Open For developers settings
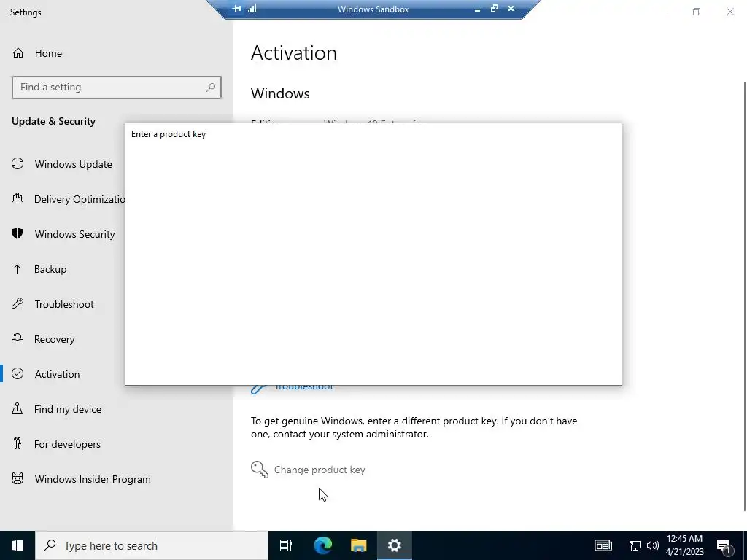 click(x=55, y=444)
